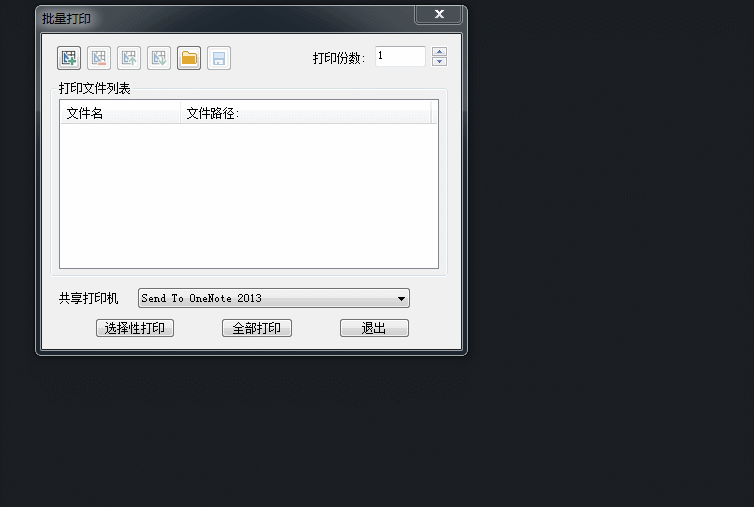Screen dimensions: 754x507
Task: Click the 文件名 column header
Action: [120, 113]
